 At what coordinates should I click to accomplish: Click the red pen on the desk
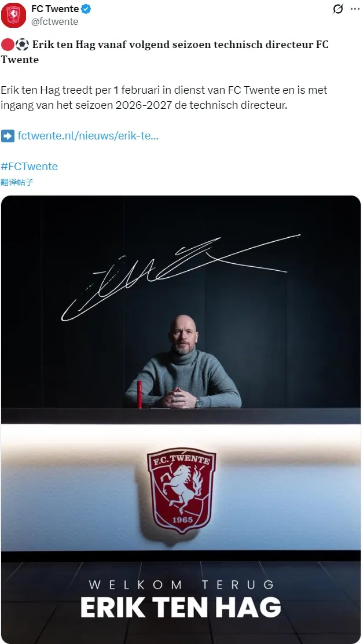tap(140, 394)
